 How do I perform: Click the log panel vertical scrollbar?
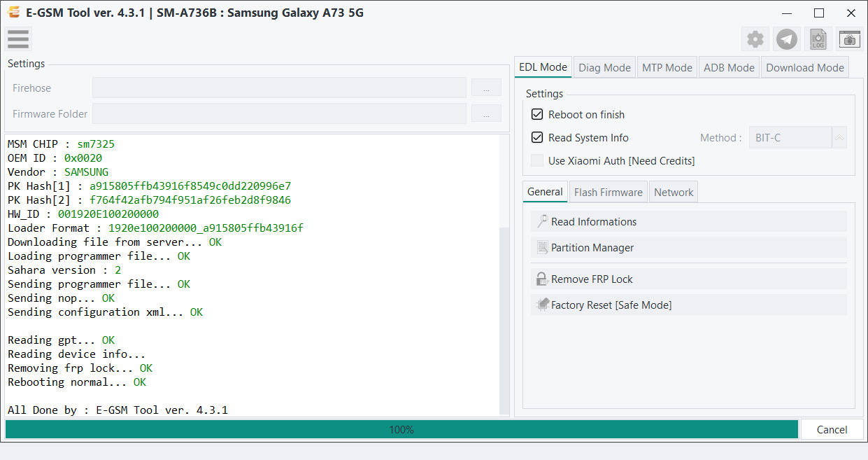click(504, 321)
